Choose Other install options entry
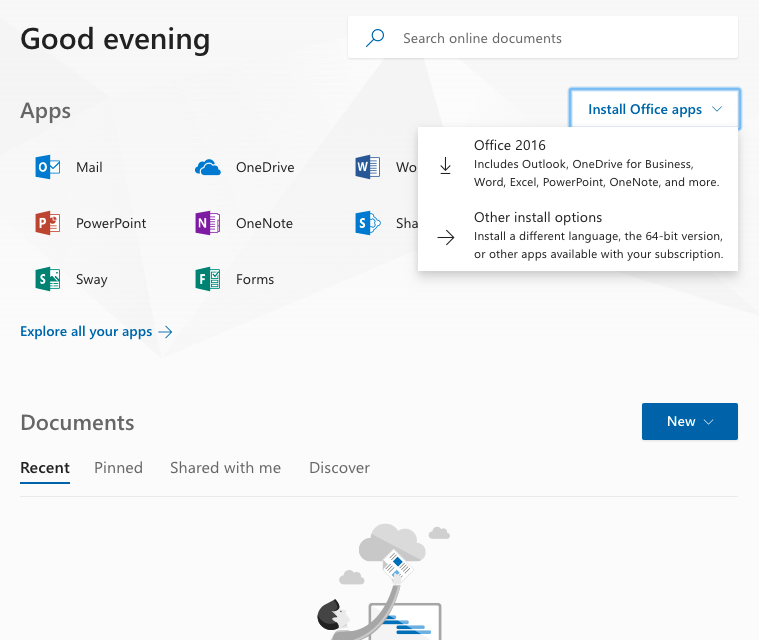 (578, 235)
